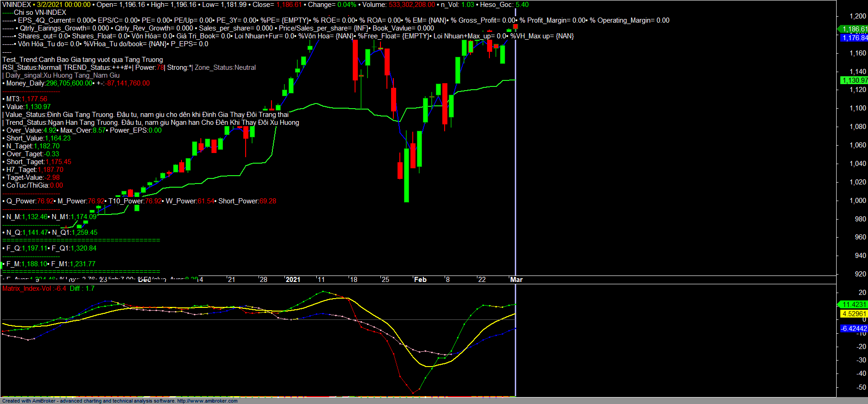
Task: Click the red indicator line's lowest trough
Action: tap(413, 393)
